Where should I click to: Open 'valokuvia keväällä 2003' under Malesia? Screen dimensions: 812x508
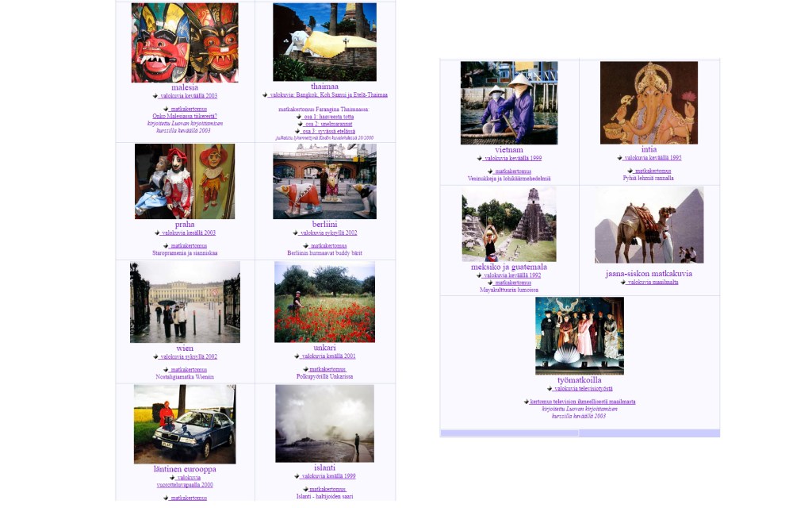[189, 96]
